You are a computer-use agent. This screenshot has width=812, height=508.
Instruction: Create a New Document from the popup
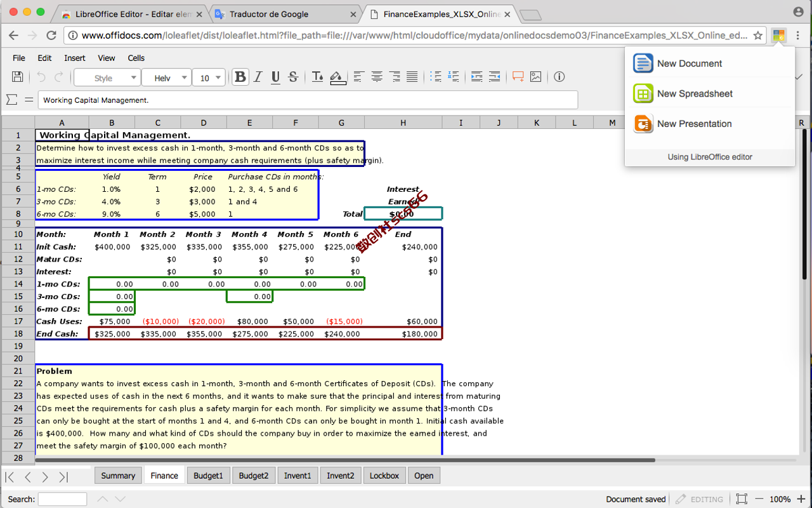[x=710, y=63]
